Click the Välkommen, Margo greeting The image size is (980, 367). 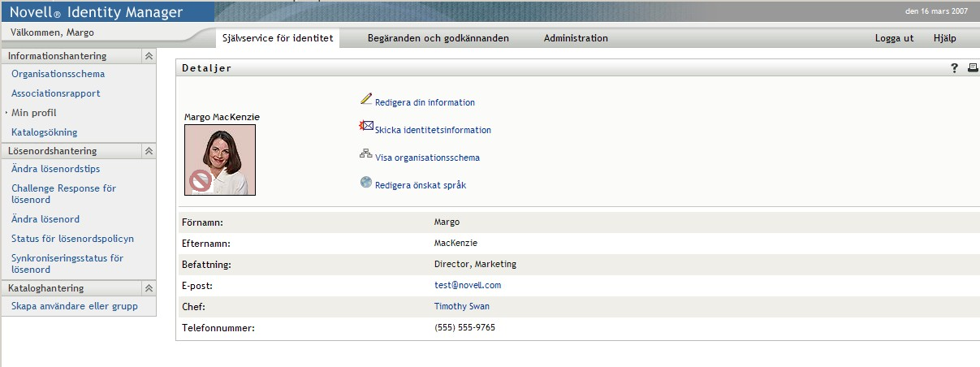point(53,32)
